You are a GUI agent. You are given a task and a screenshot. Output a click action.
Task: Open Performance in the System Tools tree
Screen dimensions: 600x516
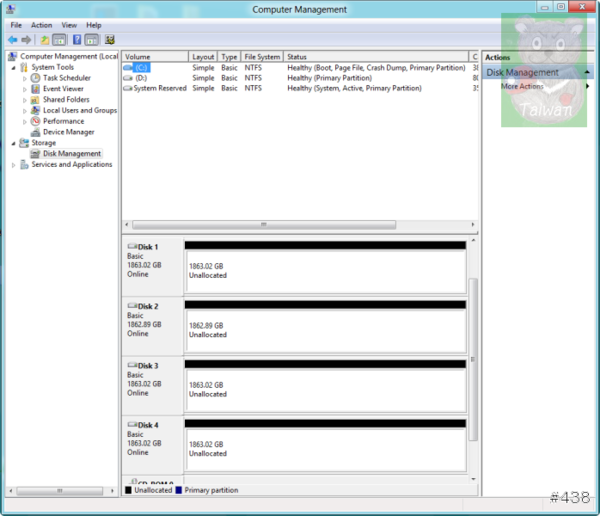[x=63, y=121]
